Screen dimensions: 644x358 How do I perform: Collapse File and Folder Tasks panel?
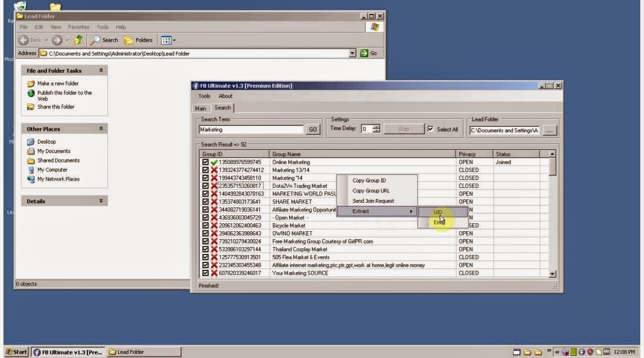click(101, 71)
